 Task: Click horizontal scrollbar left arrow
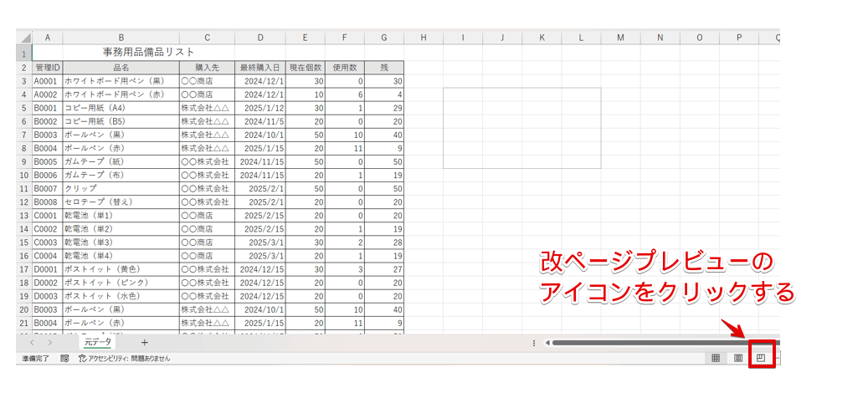click(x=547, y=343)
